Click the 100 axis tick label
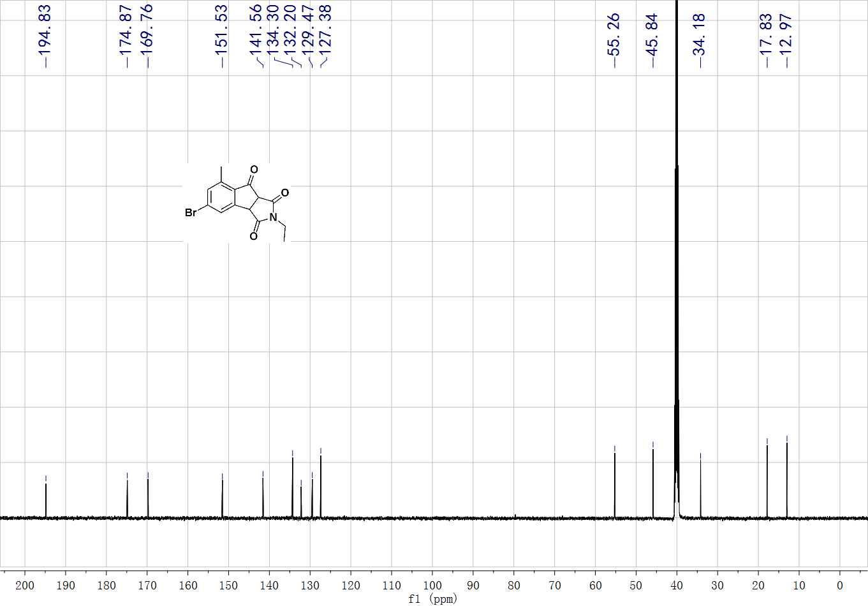 click(432, 586)
